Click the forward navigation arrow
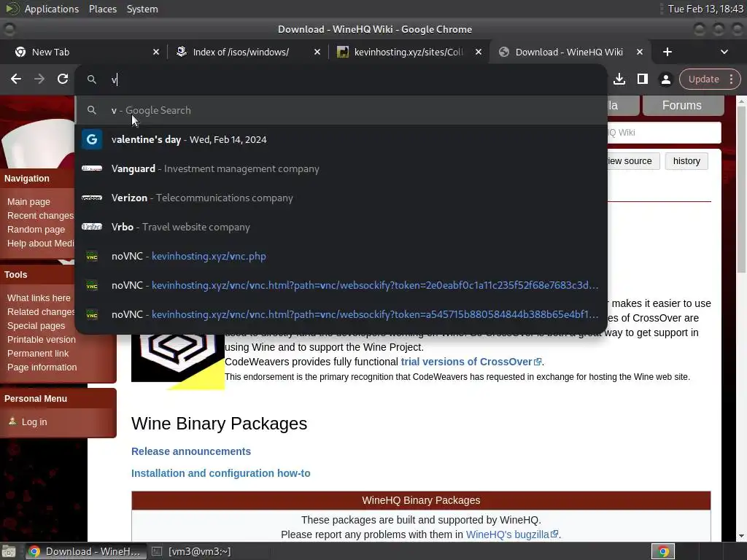 [x=39, y=79]
